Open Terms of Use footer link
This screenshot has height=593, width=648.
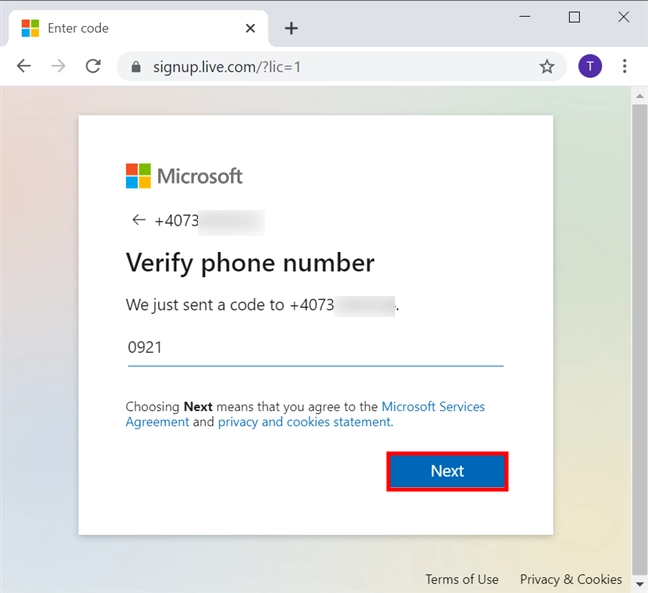tap(462, 579)
